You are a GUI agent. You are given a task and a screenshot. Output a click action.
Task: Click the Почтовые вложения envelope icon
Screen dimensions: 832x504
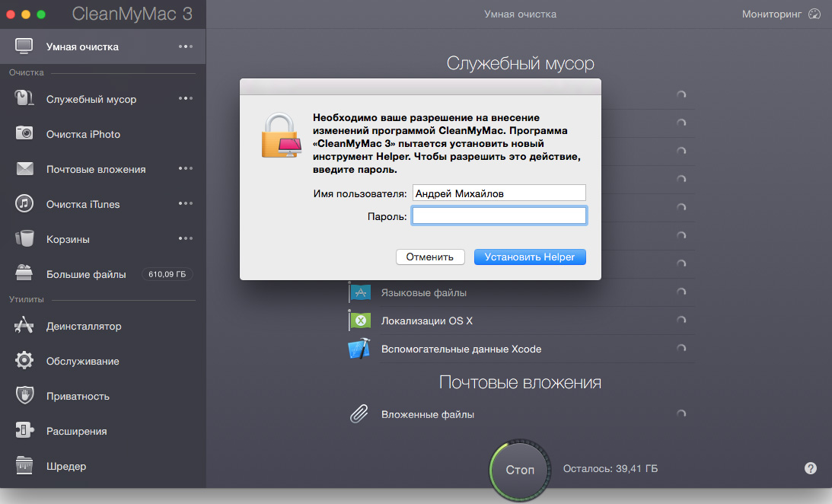[x=24, y=169]
